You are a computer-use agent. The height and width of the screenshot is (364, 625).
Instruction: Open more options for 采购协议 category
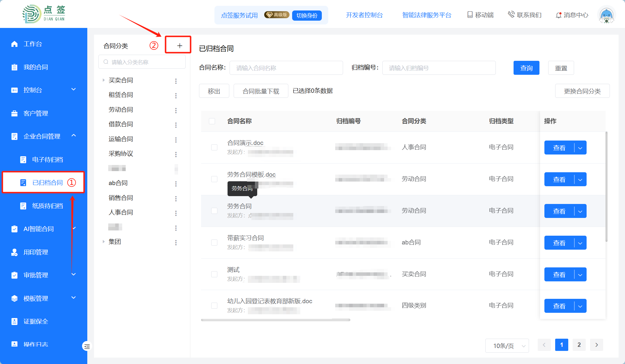(x=176, y=155)
